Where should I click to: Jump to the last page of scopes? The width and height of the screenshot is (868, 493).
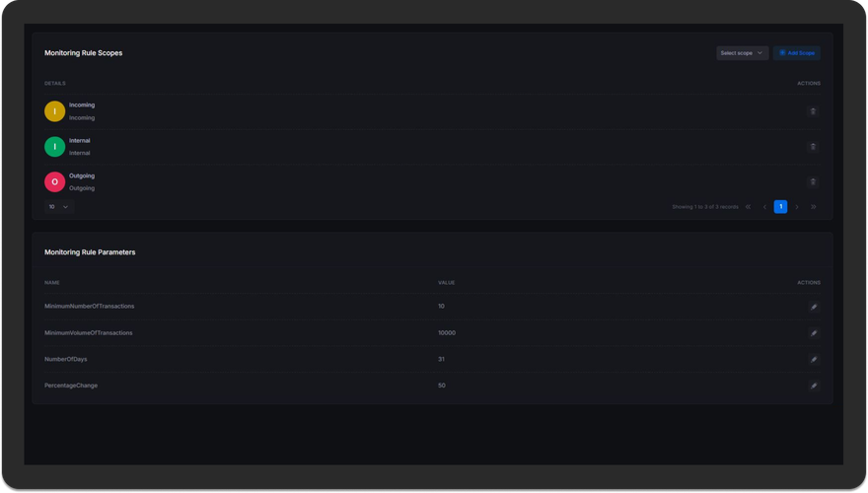813,207
